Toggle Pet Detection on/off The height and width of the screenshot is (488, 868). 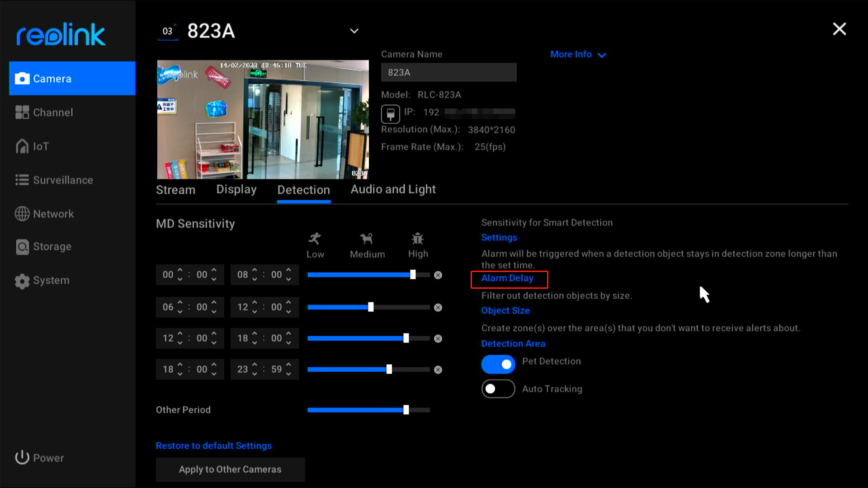pyautogui.click(x=498, y=362)
